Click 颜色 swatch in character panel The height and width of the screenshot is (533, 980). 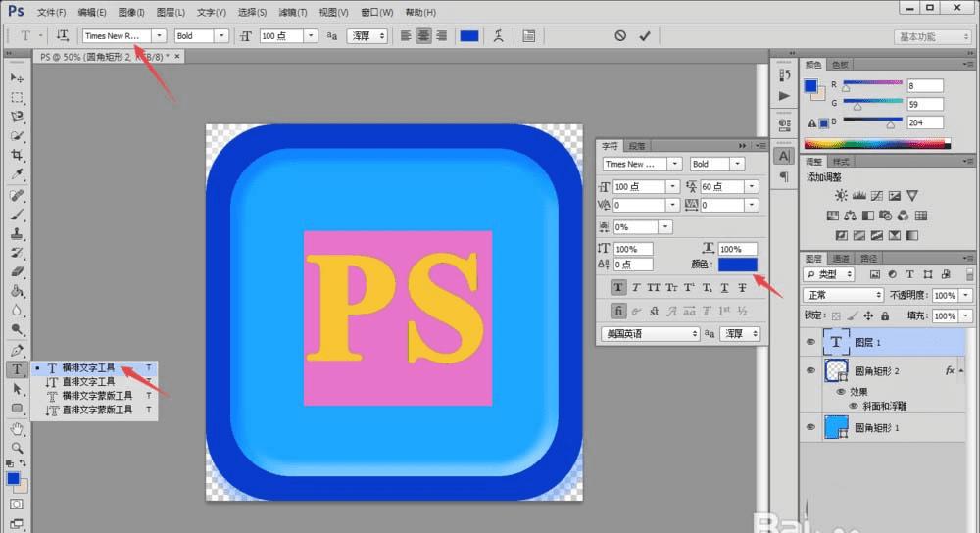pos(738,265)
